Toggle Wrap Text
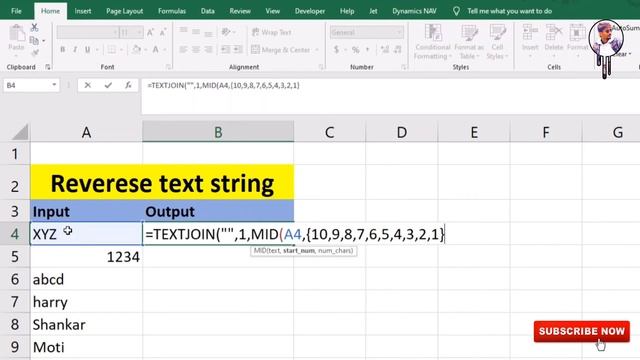Image resolution: width=640 pixels, height=360 pixels. click(x=271, y=32)
